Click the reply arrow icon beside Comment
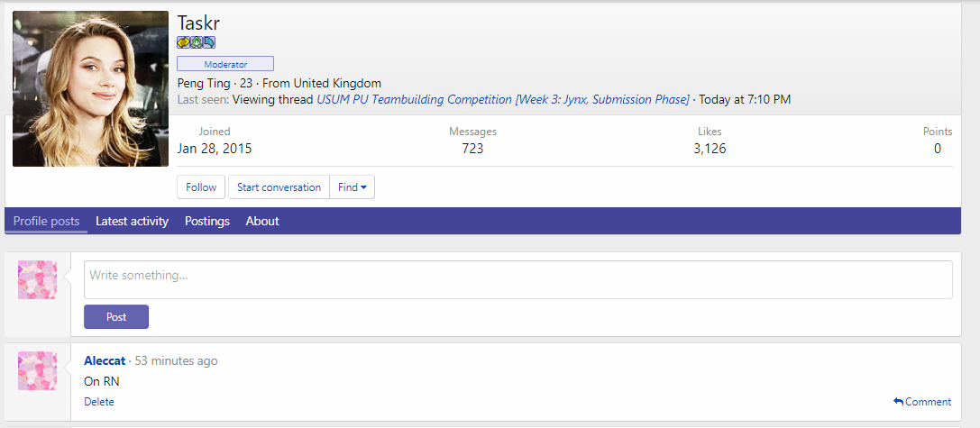980x428 pixels. 898,402
